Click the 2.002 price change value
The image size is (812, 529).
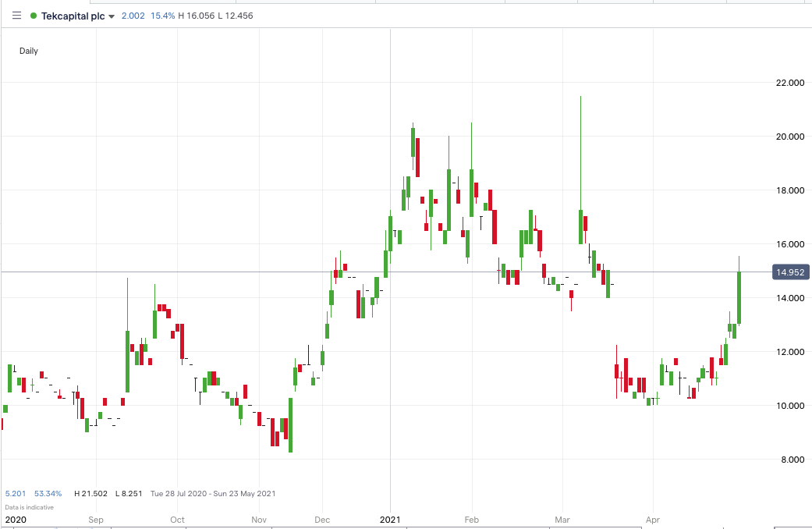click(133, 16)
